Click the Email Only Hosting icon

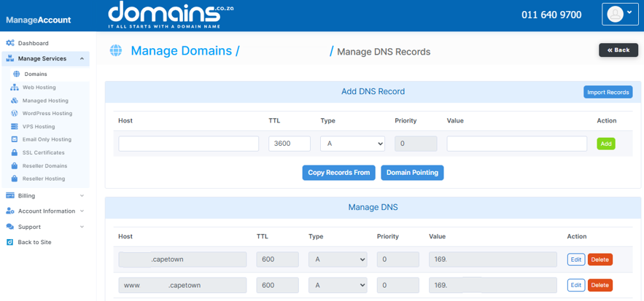coord(15,140)
